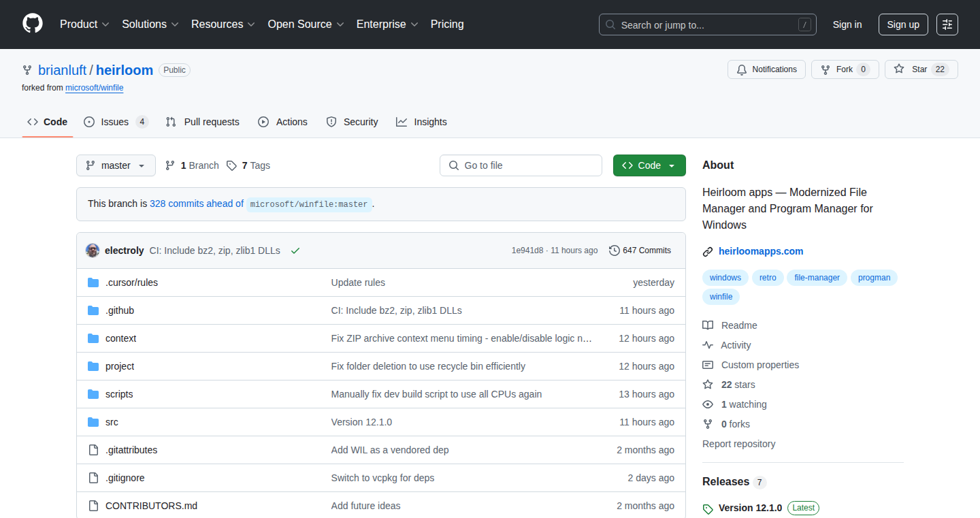980x518 pixels.
Task: Click the Go to file field
Action: point(521,165)
